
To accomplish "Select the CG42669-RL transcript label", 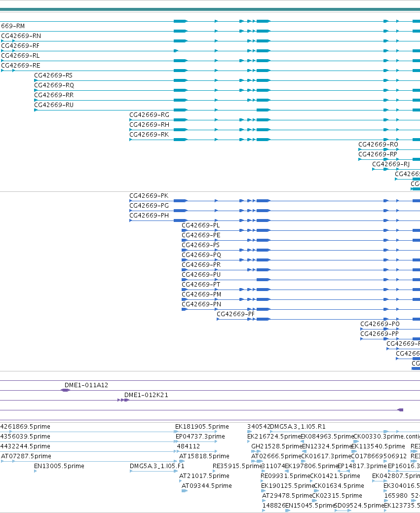I will tap(20, 56).
